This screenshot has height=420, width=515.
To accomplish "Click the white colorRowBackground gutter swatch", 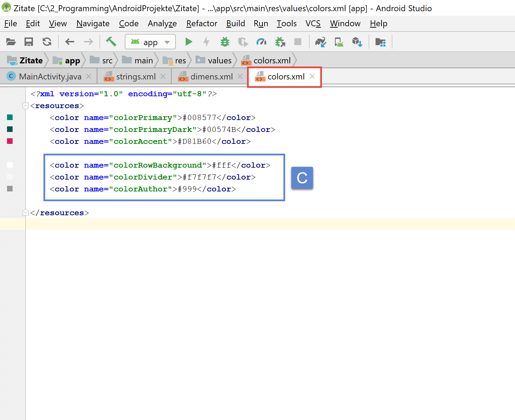I will tap(10, 165).
